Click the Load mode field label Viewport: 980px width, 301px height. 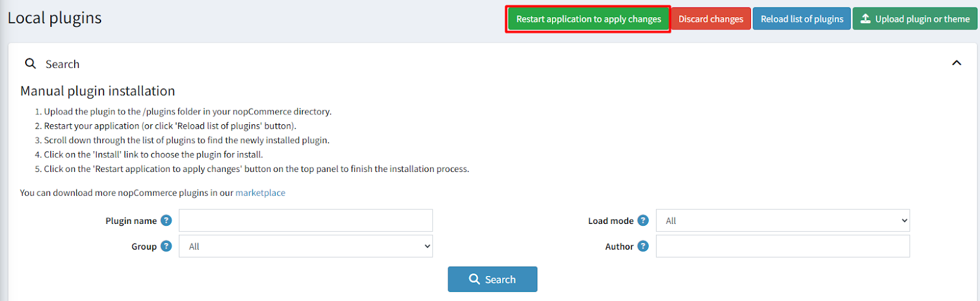tap(611, 221)
